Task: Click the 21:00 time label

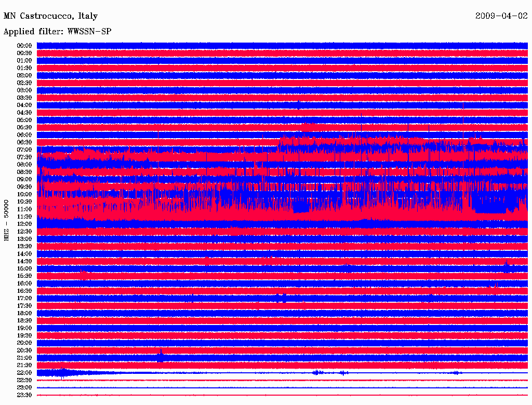Action: pos(24,358)
